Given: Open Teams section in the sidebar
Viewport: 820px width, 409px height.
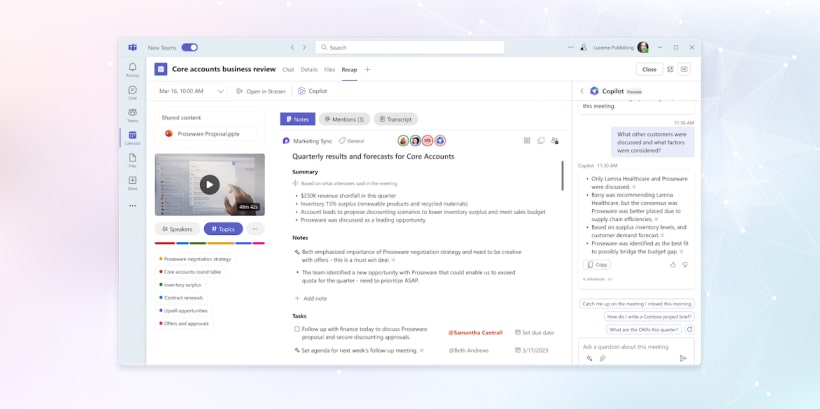Looking at the screenshot, I should [x=132, y=115].
